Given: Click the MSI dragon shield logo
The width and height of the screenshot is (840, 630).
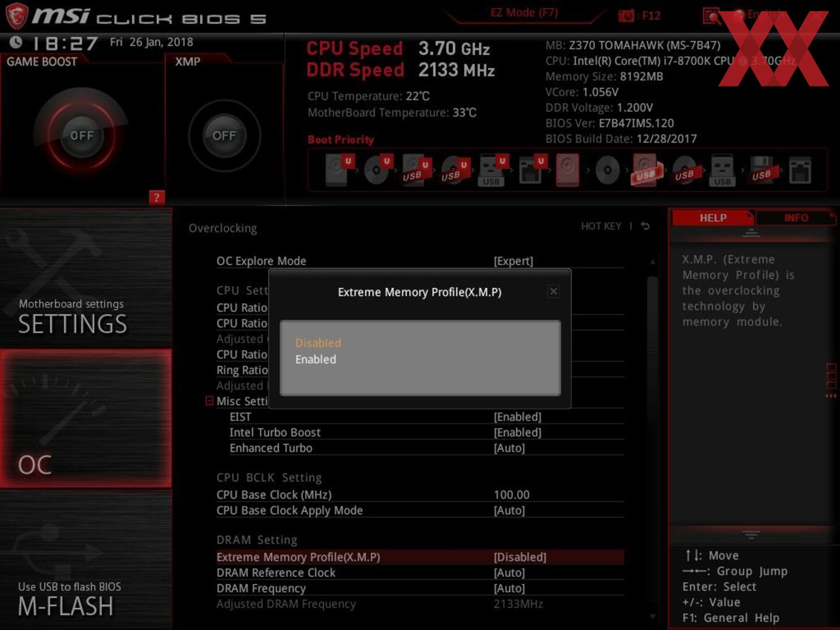Looking at the screenshot, I should 16,16.
